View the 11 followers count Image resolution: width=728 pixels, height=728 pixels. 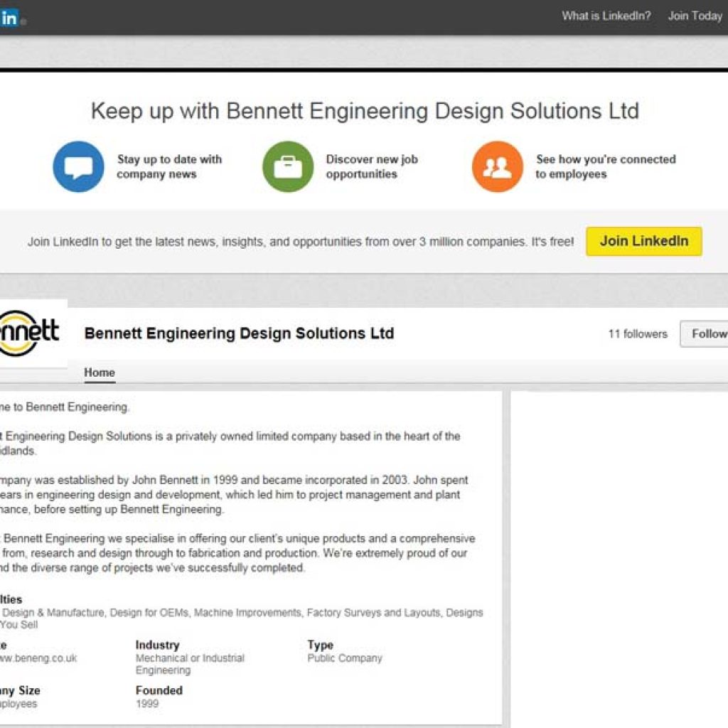pos(636,333)
